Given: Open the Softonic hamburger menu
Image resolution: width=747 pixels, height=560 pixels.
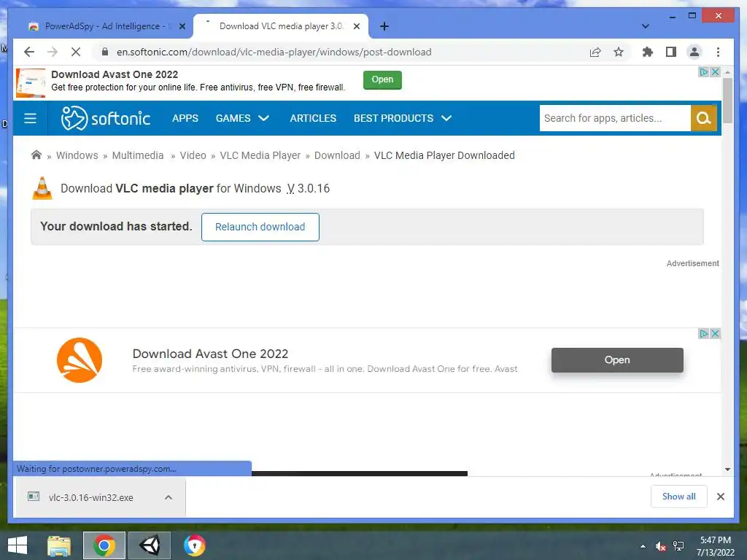Looking at the screenshot, I should 30,118.
